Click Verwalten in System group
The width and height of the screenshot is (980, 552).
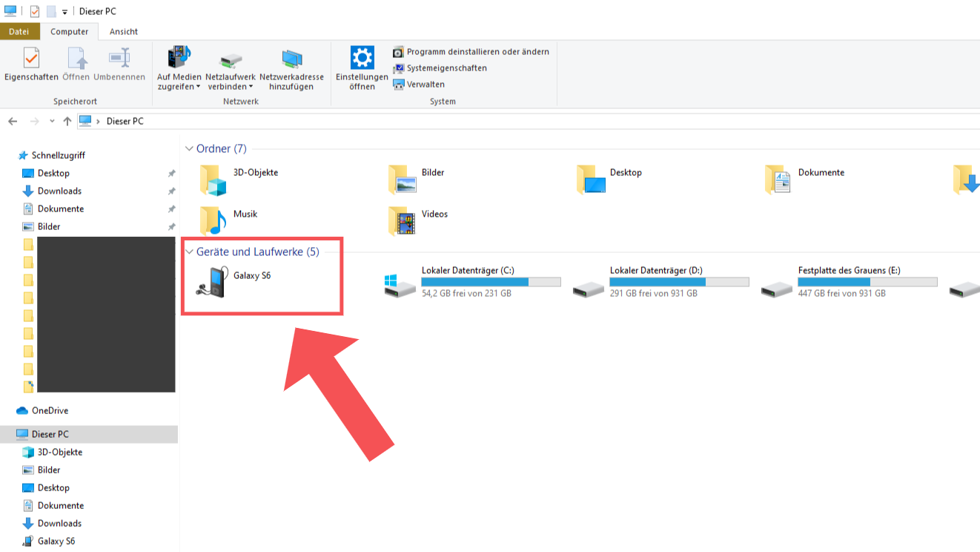pyautogui.click(x=419, y=85)
